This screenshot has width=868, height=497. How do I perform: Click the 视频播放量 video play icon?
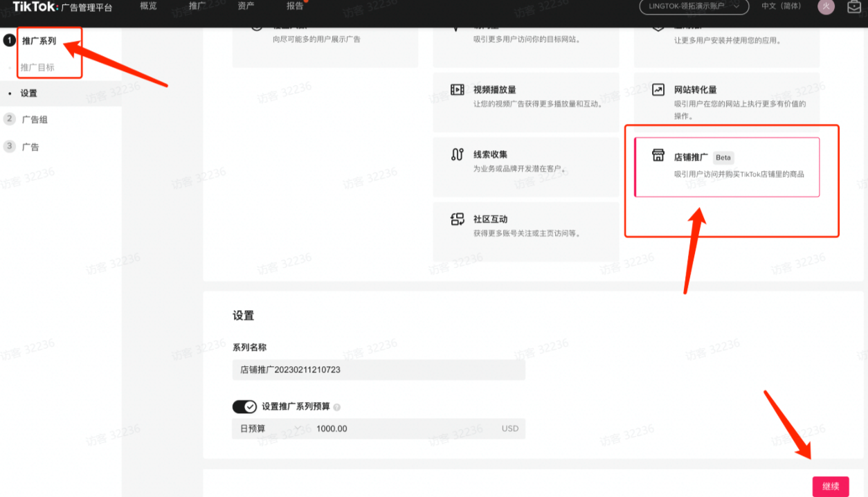click(x=457, y=90)
